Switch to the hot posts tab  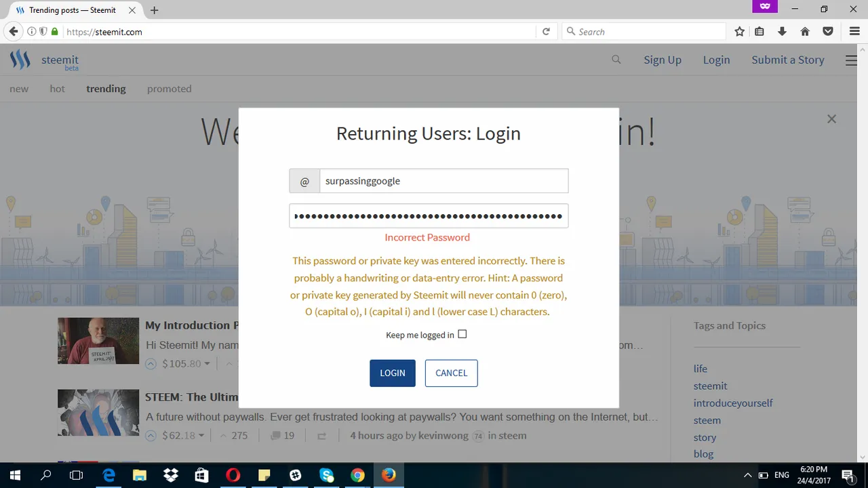click(57, 89)
